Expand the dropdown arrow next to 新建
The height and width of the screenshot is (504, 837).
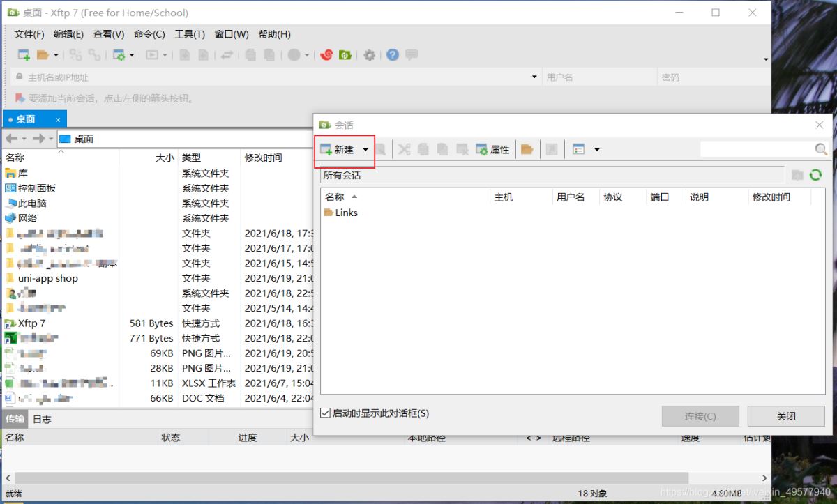365,149
